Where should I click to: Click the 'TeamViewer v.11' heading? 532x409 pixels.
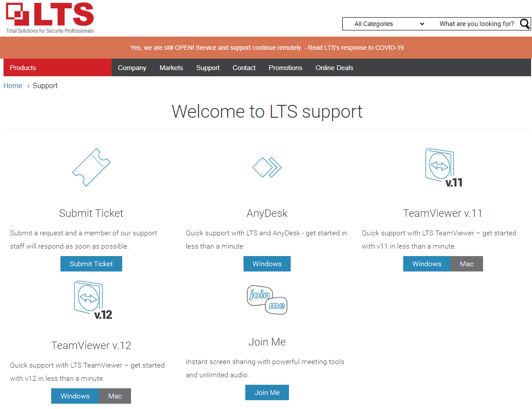[443, 213]
